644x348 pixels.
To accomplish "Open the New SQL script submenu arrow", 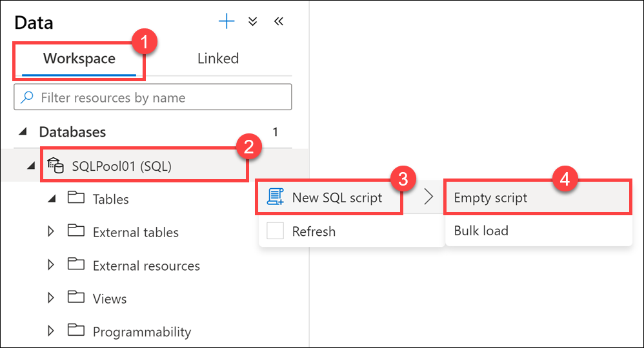I will [x=428, y=198].
